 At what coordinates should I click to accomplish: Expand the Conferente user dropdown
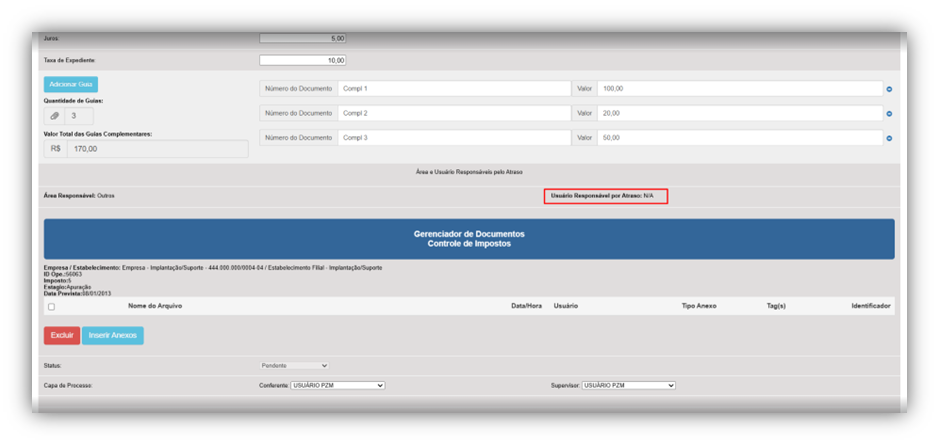click(x=337, y=385)
